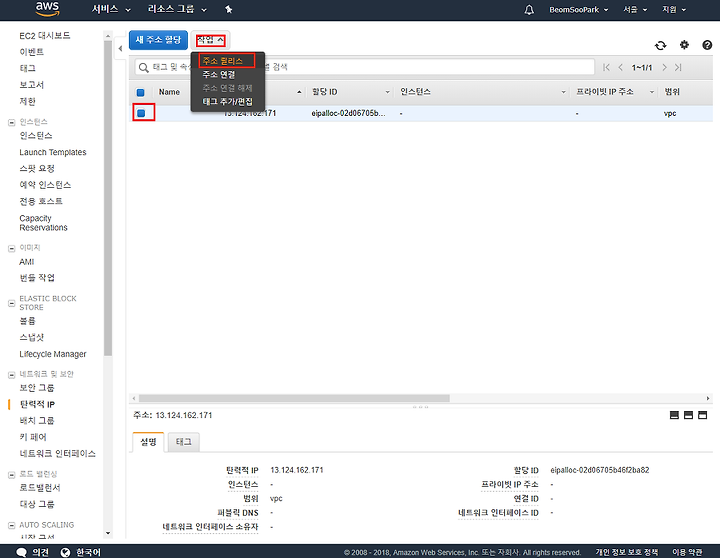Screen dimensions: 720x558
Task: Open the BeomSooPark account dropdown
Action: tap(579, 10)
